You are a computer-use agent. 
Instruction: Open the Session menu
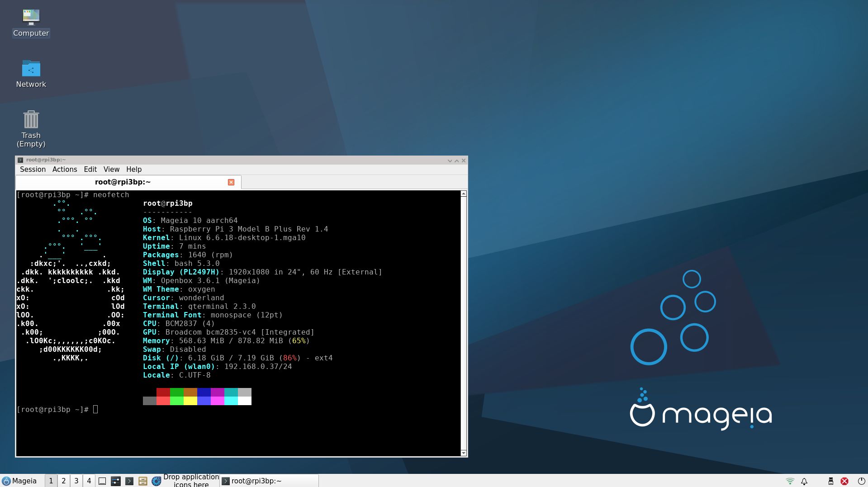pyautogui.click(x=33, y=169)
